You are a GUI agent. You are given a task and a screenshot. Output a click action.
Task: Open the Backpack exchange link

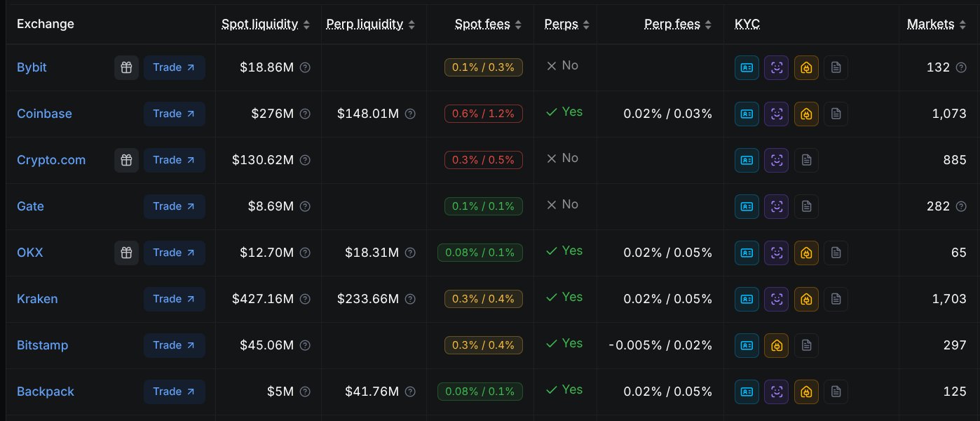click(46, 392)
